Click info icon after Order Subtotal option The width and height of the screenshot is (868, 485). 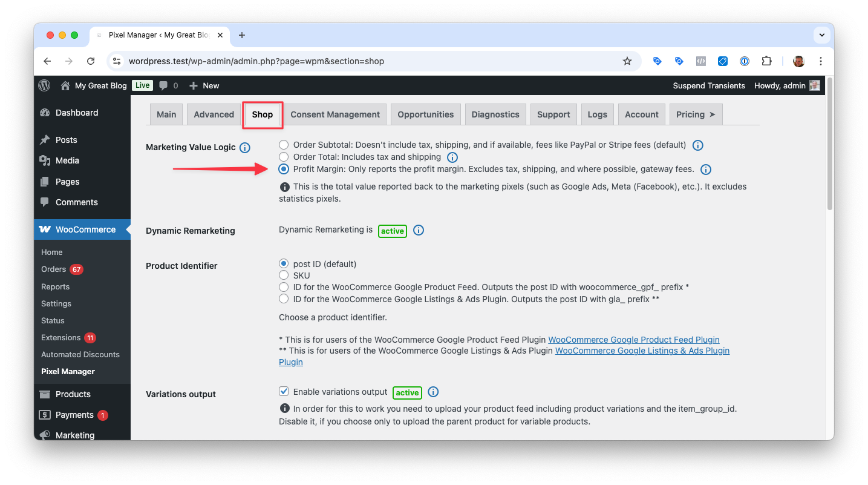[x=697, y=145]
